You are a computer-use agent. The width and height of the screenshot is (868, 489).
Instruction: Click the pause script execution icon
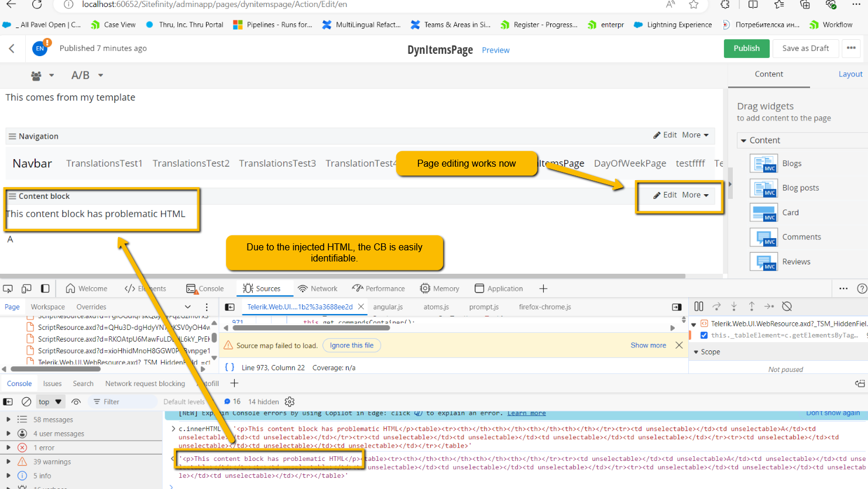point(699,307)
